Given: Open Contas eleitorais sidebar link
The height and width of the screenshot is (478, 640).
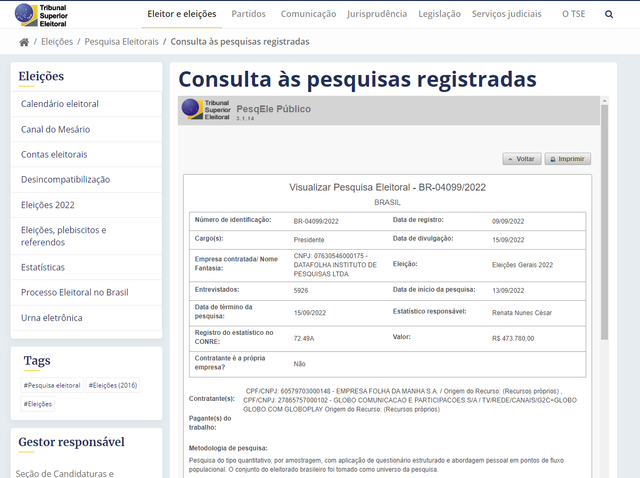Looking at the screenshot, I should tap(54, 154).
